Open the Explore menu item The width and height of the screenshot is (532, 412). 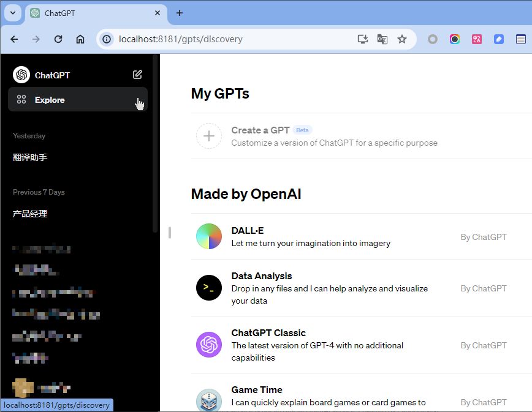(x=50, y=100)
